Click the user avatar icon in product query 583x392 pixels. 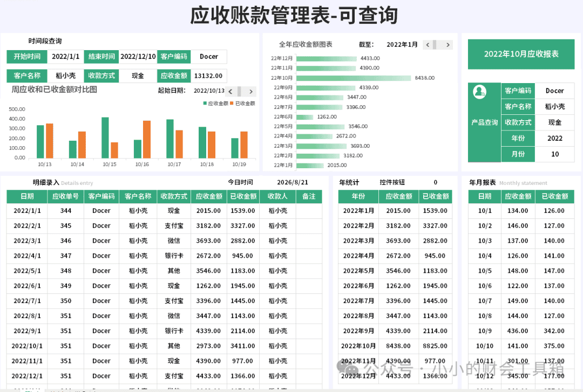[480, 91]
